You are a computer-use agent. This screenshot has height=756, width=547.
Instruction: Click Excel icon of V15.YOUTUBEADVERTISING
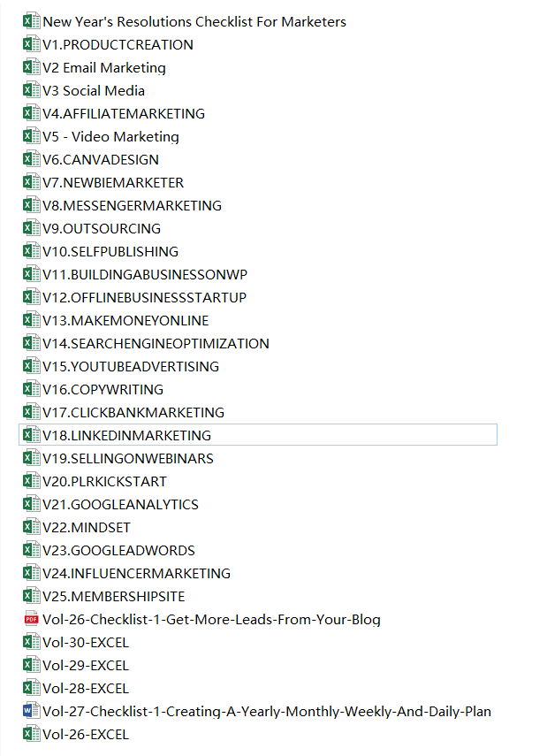click(31, 366)
